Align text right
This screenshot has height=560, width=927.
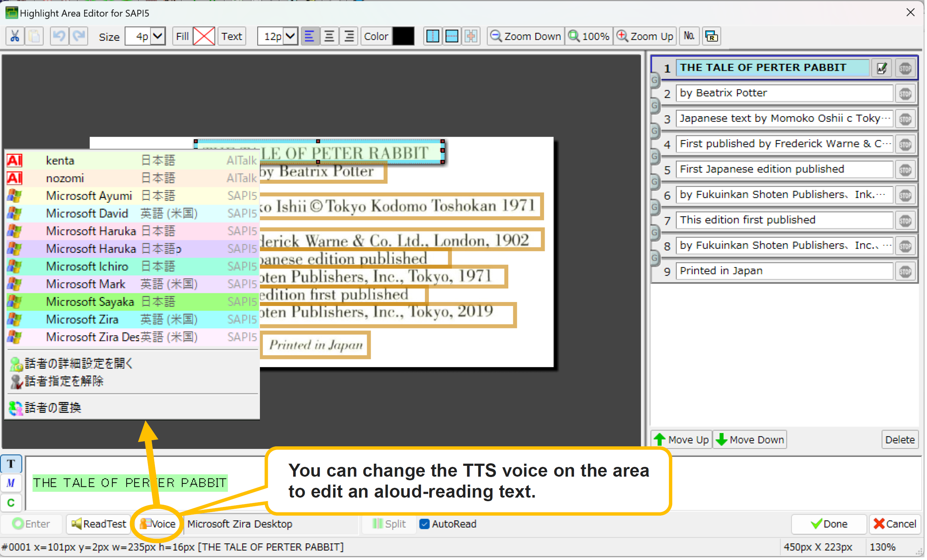pos(349,36)
